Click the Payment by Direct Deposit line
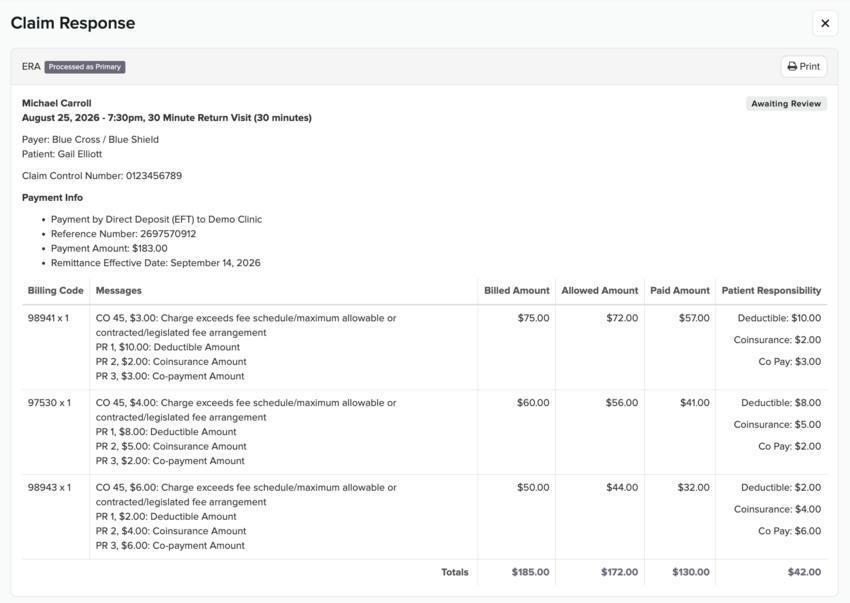Screen dimensions: 850x603 (156, 219)
